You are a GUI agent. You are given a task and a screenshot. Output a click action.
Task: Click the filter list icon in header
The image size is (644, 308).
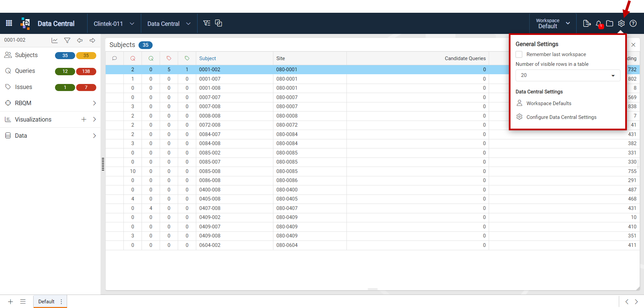[x=207, y=23]
